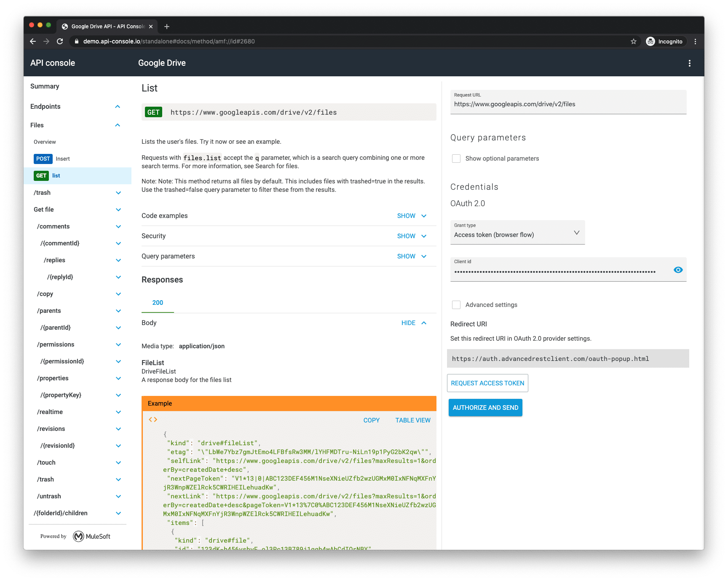Image resolution: width=728 pixels, height=581 pixels.
Task: Enable Advanced settings
Action: point(456,304)
